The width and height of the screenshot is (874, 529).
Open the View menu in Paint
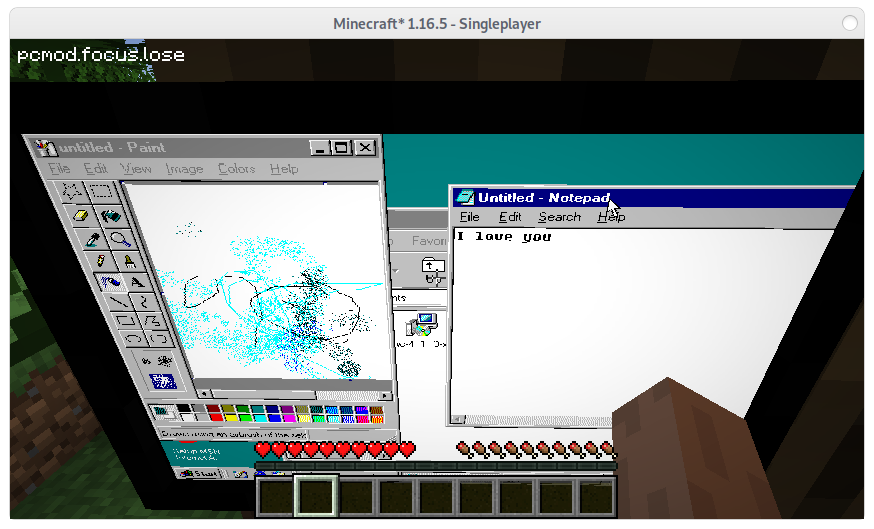pyautogui.click(x=136, y=168)
